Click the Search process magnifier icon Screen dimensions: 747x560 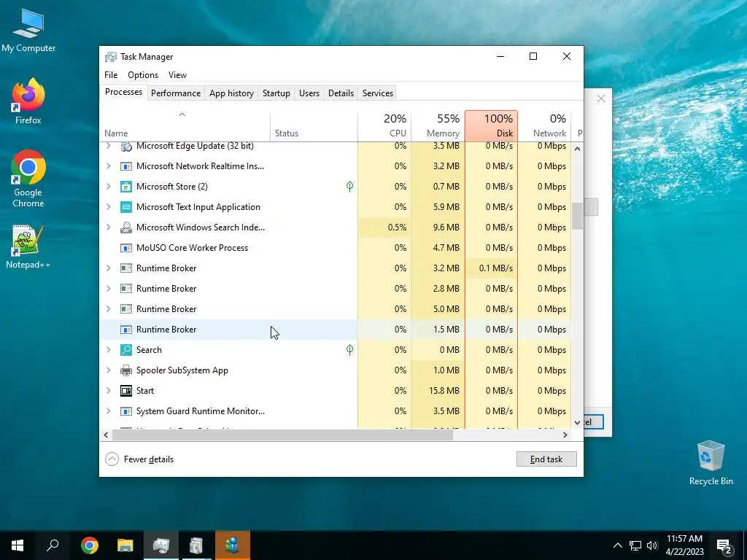(125, 350)
